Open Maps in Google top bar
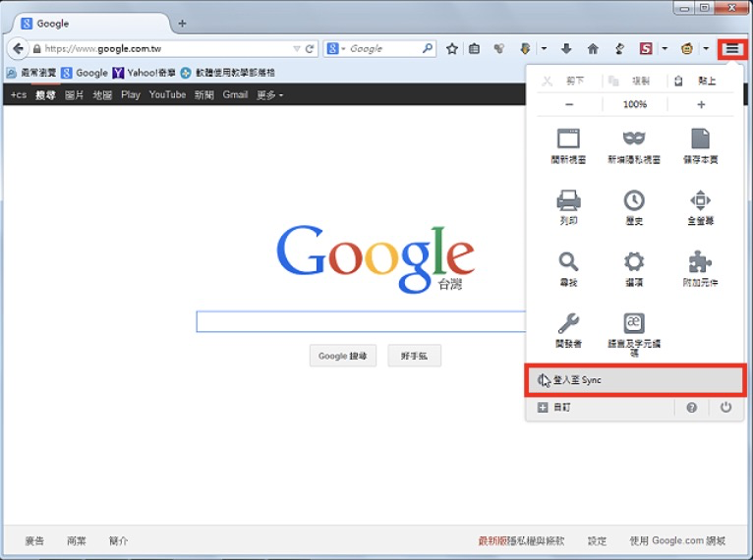This screenshot has height=560, width=753. pyautogui.click(x=102, y=95)
